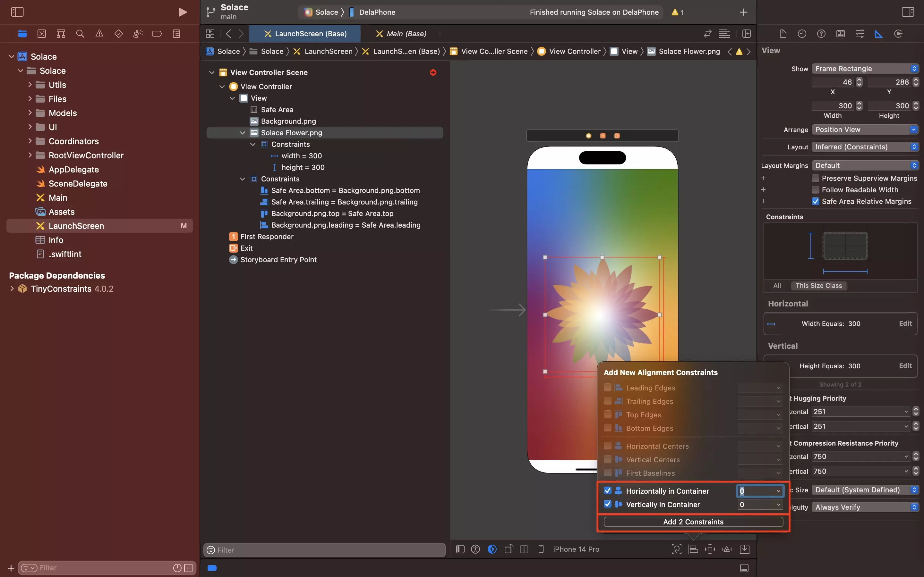924x577 pixels.
Task: Click Edit for Width Equals 300
Action: 905,323
